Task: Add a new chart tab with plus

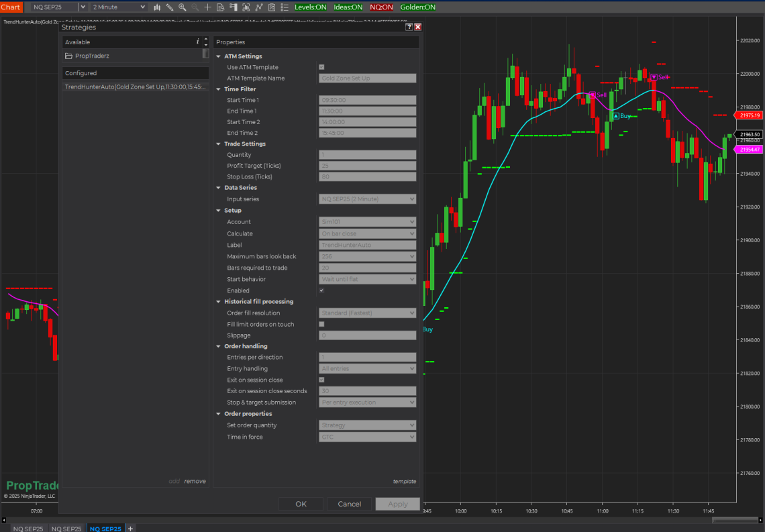Action: pyautogui.click(x=130, y=529)
